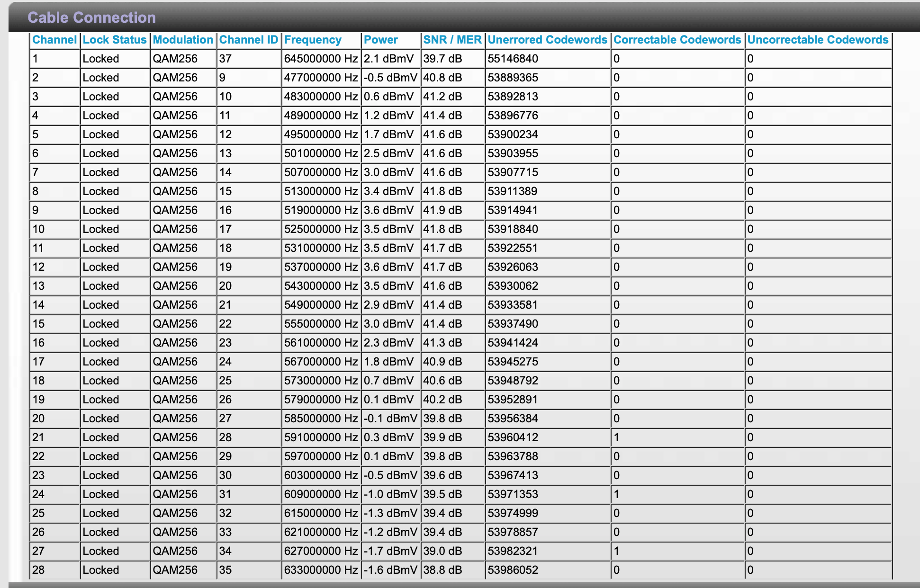920x588 pixels.
Task: Click the SNR / MER column header
Action: tap(452, 40)
